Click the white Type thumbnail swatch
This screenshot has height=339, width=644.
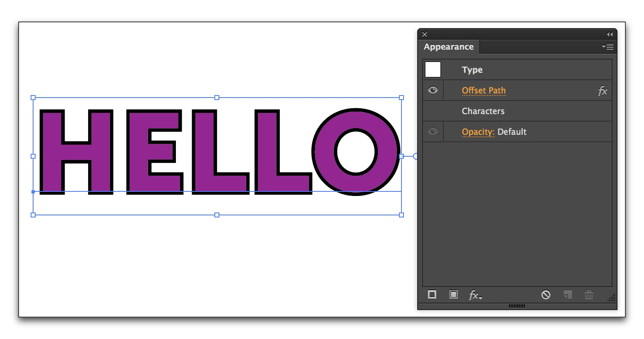(x=433, y=69)
